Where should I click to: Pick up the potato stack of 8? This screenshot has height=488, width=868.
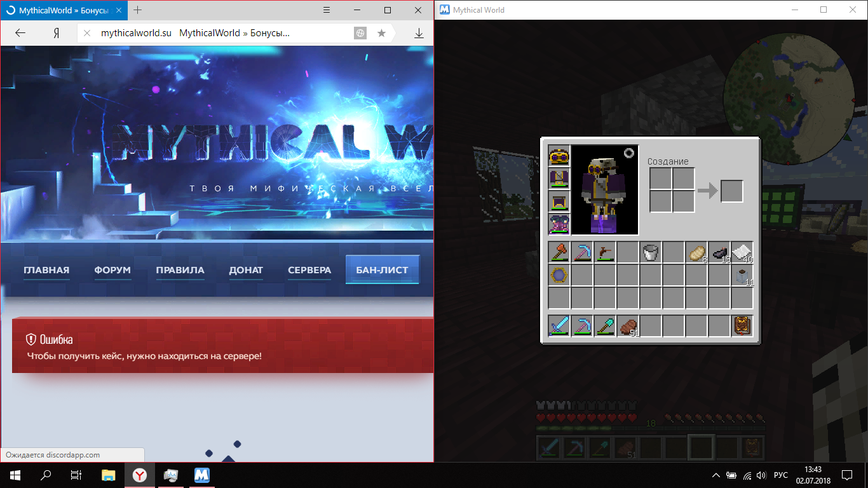696,253
